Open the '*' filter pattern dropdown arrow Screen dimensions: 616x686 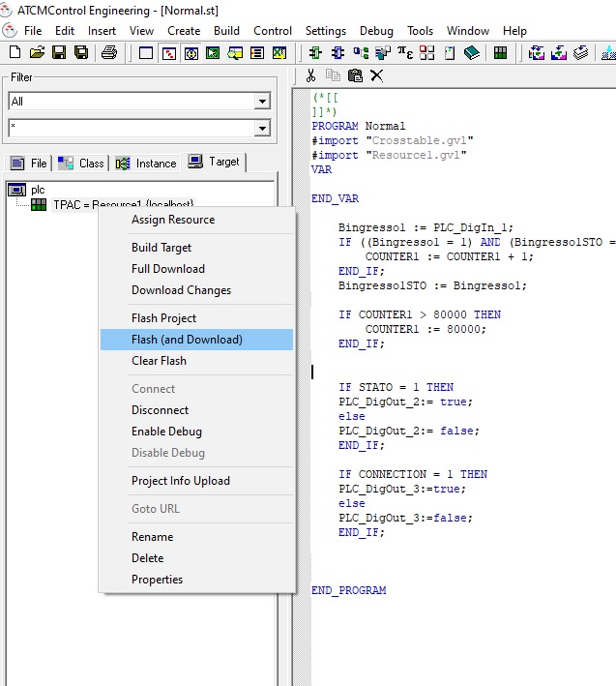tap(262, 128)
